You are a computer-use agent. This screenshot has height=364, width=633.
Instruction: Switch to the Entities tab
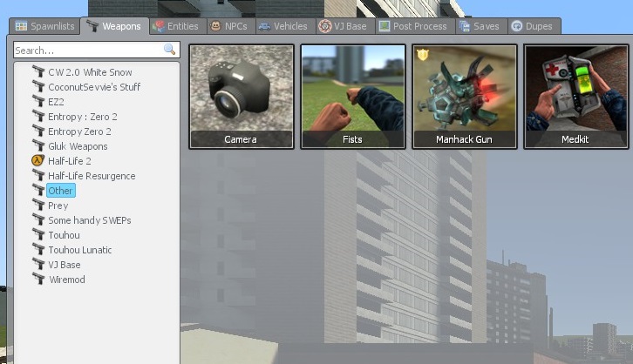click(x=178, y=26)
